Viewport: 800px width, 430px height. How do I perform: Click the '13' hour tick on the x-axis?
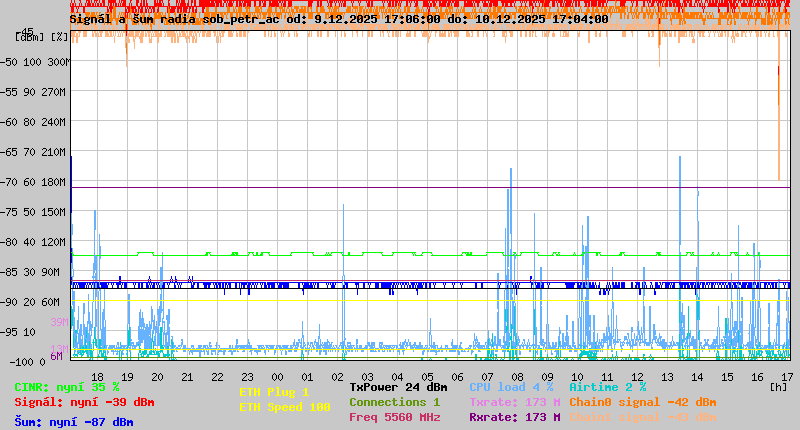click(667, 377)
